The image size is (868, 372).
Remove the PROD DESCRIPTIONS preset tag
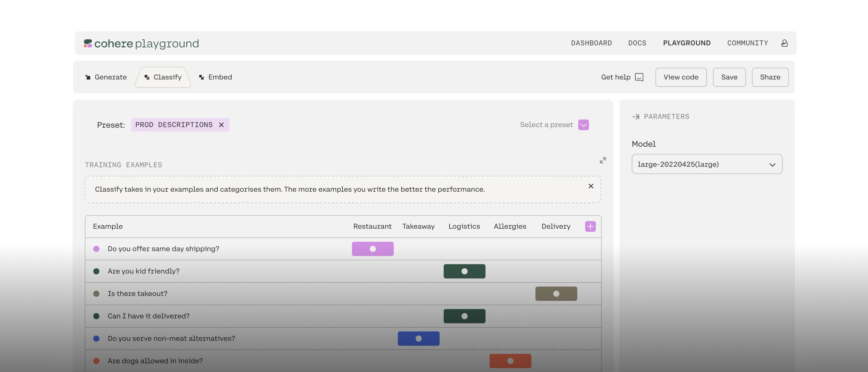pos(221,125)
